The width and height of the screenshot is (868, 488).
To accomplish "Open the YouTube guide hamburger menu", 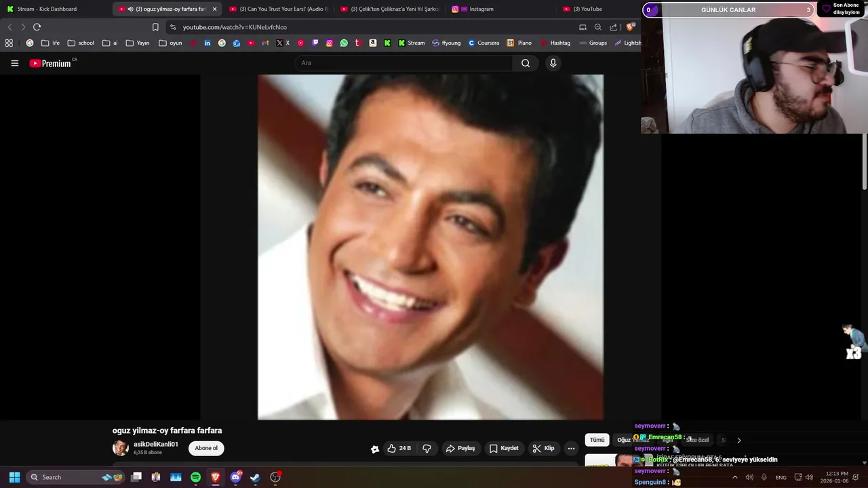I will click(14, 63).
